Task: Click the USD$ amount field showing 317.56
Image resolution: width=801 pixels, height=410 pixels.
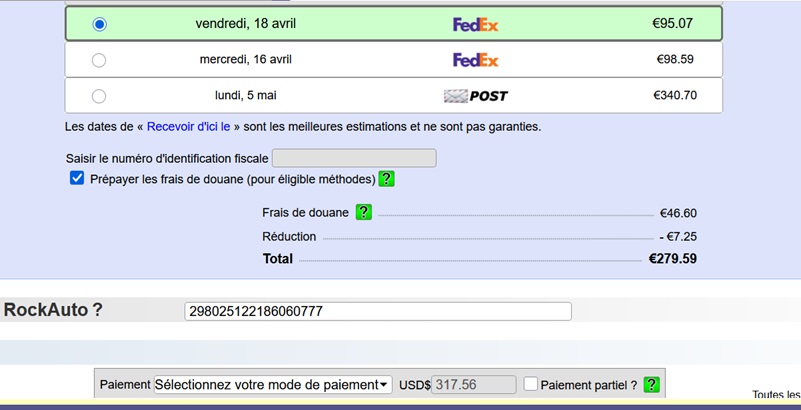Action: tap(473, 385)
